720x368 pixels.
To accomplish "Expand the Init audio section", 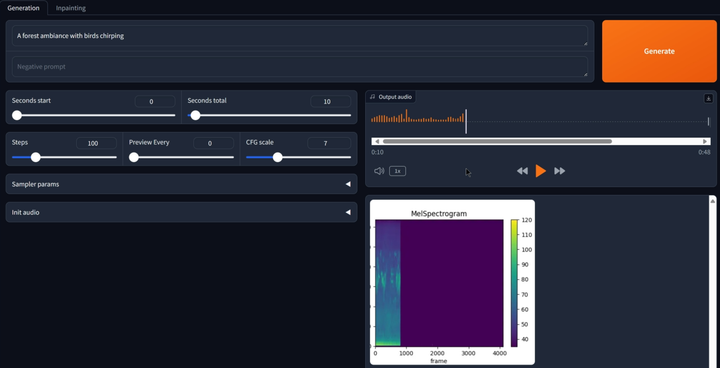I will pos(181,213).
